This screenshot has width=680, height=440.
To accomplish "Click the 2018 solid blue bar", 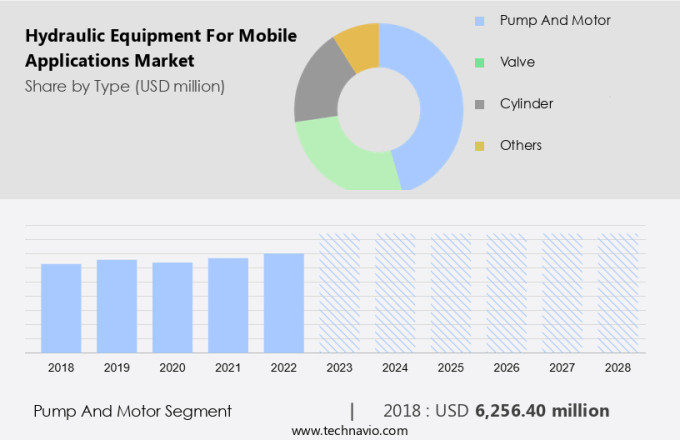I will coord(61,308).
